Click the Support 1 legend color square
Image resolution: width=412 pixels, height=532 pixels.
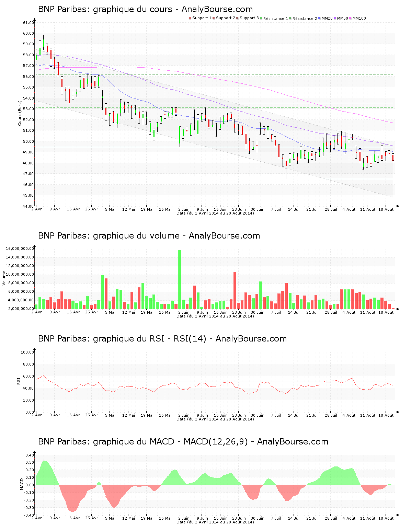[x=190, y=18]
